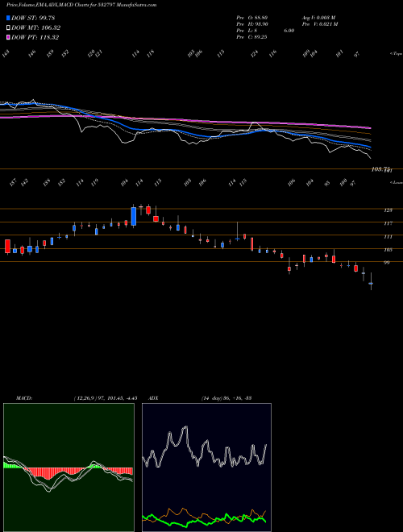The image size is (403, 532).
Task: Click the 103.75 level label on the EMA chart
Action: pyautogui.click(x=381, y=169)
